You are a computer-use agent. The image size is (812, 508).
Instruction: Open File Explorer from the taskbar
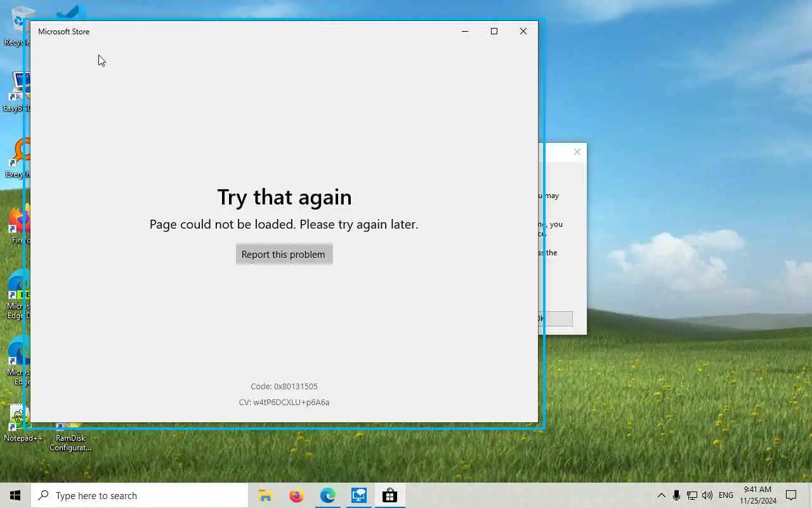tap(265, 495)
